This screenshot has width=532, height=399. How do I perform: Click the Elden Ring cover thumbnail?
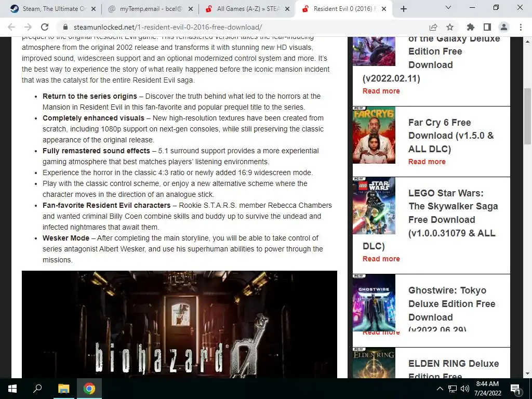tap(374, 363)
